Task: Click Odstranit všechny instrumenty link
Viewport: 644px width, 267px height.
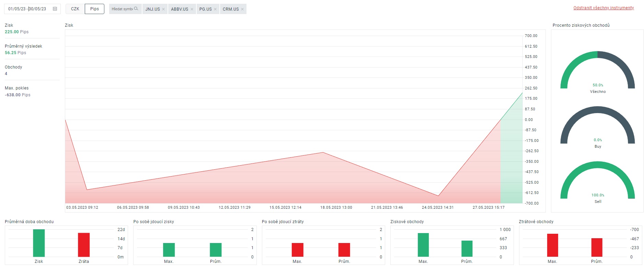Action: 603,8
